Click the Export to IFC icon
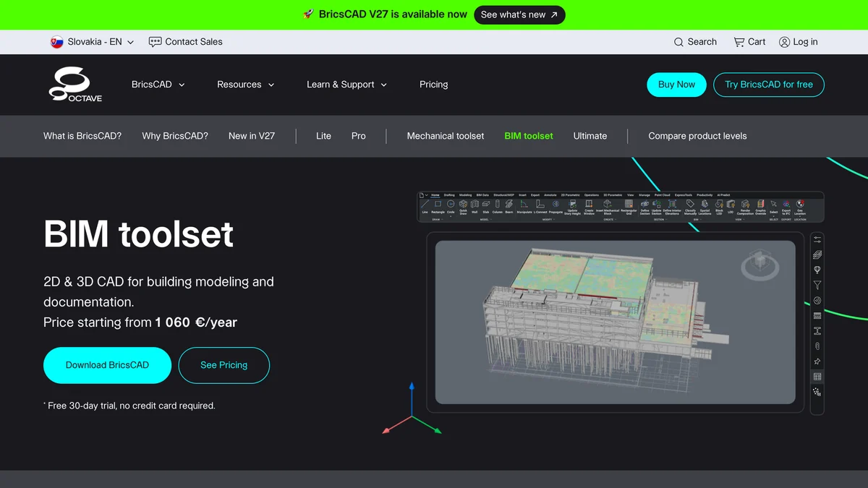Image resolution: width=868 pixels, height=488 pixels. [786, 204]
